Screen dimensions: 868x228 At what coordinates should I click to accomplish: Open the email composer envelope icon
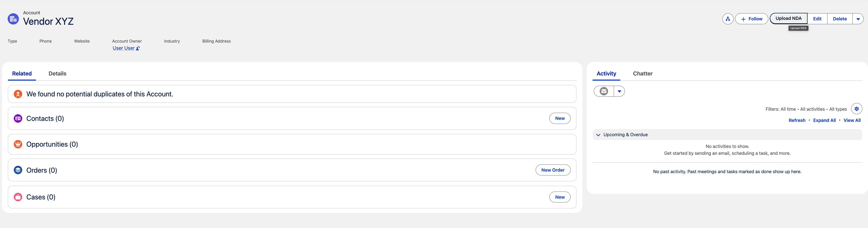pos(604,91)
